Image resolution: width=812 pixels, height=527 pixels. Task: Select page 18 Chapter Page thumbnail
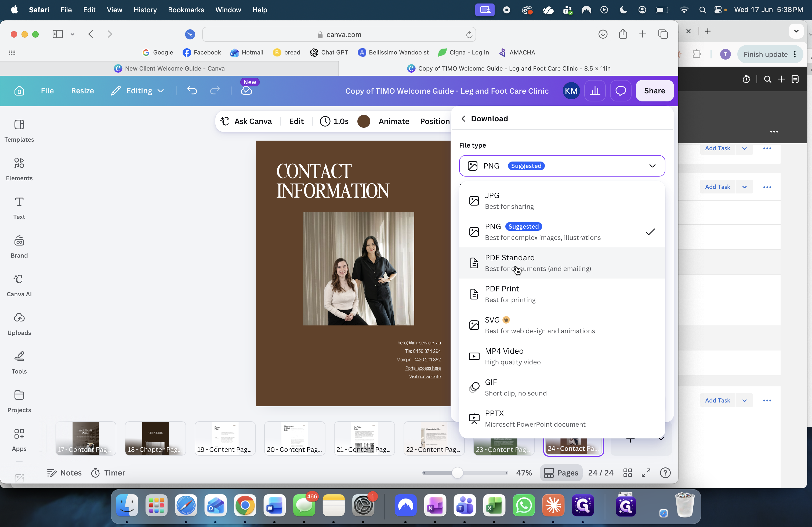[155, 438]
